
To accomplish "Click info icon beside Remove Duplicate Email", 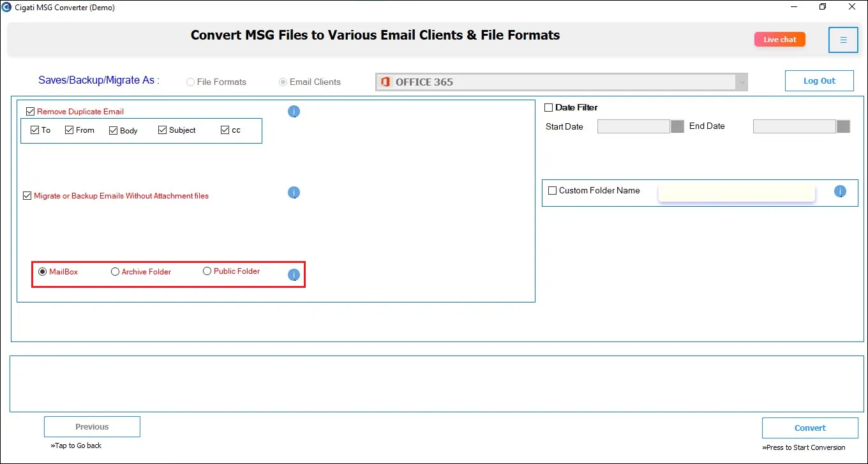I will click(294, 112).
